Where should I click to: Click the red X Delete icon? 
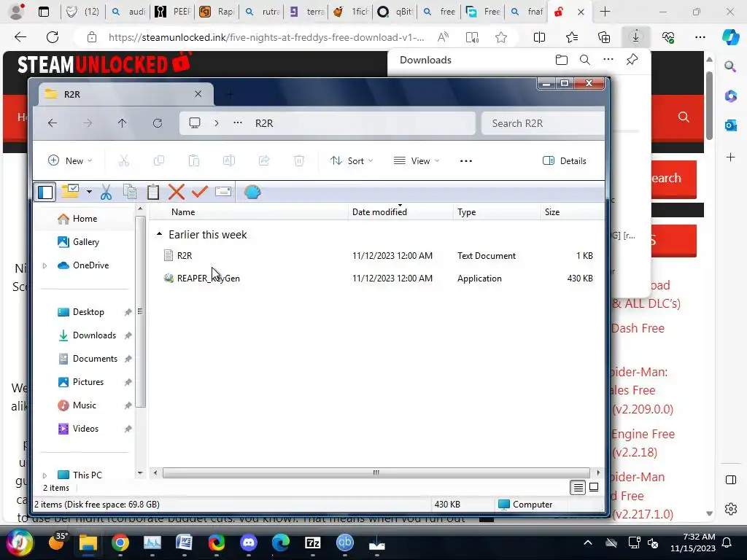click(x=177, y=192)
